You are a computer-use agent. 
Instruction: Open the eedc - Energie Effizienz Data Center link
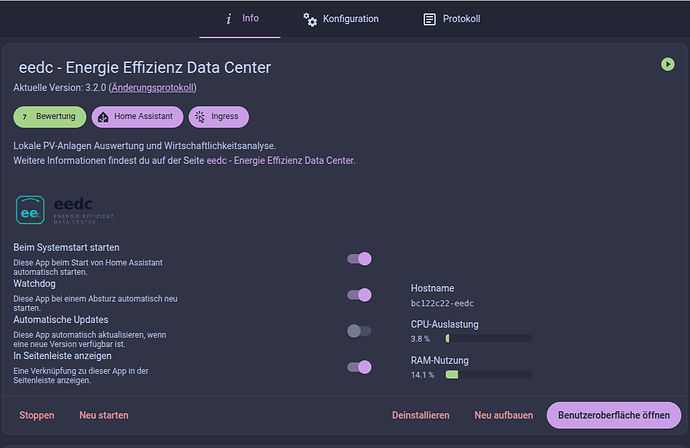point(280,161)
